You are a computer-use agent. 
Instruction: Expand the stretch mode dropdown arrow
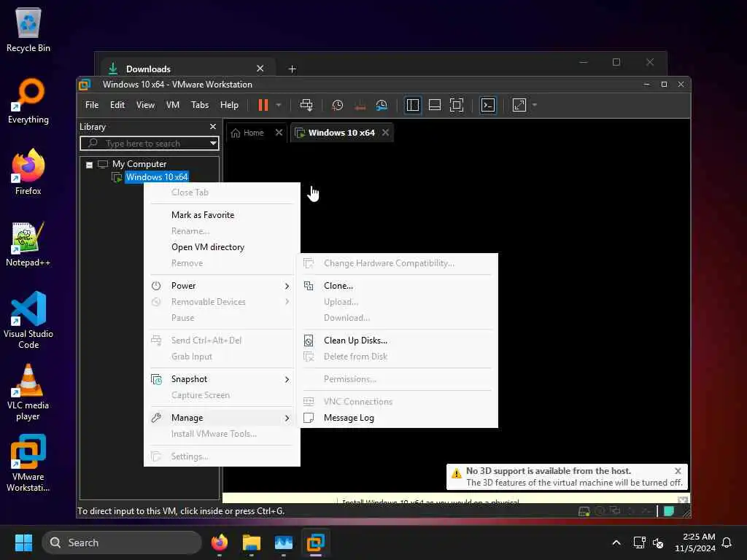(535, 105)
